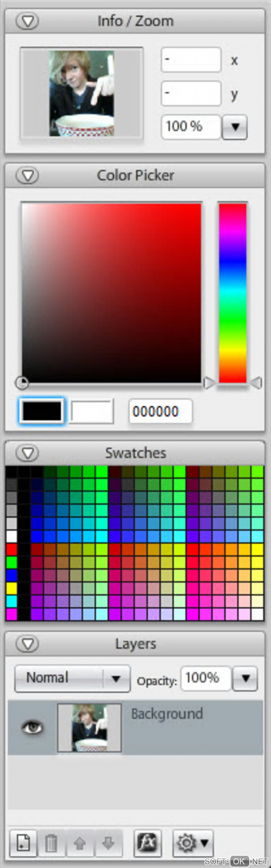Screen dimensions: 271x868
Task: Open the fx layer effects button
Action: (x=148, y=843)
